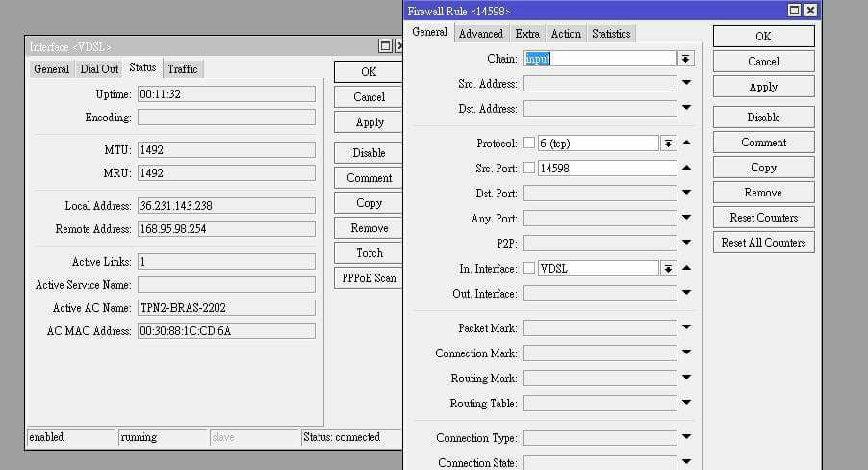Expand the Dst. Port field
The width and height of the screenshot is (868, 470).
(x=687, y=194)
